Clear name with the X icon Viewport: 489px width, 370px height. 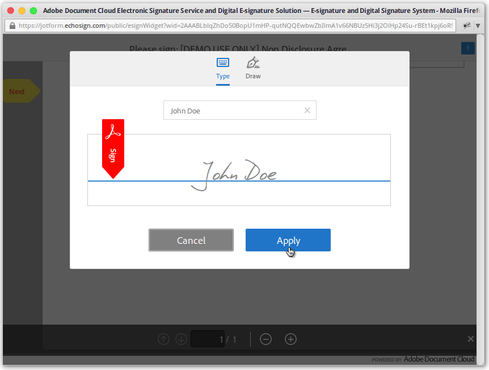point(307,110)
